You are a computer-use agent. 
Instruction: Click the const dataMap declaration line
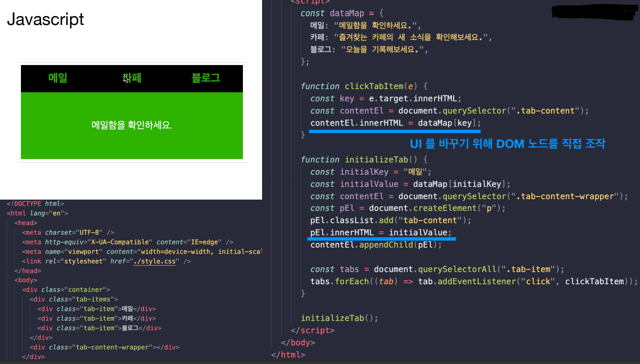342,13
